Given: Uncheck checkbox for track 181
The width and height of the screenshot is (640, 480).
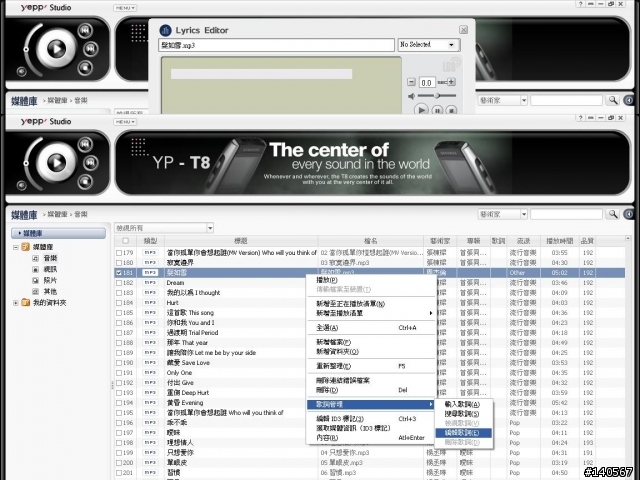Looking at the screenshot, I should (x=119, y=273).
